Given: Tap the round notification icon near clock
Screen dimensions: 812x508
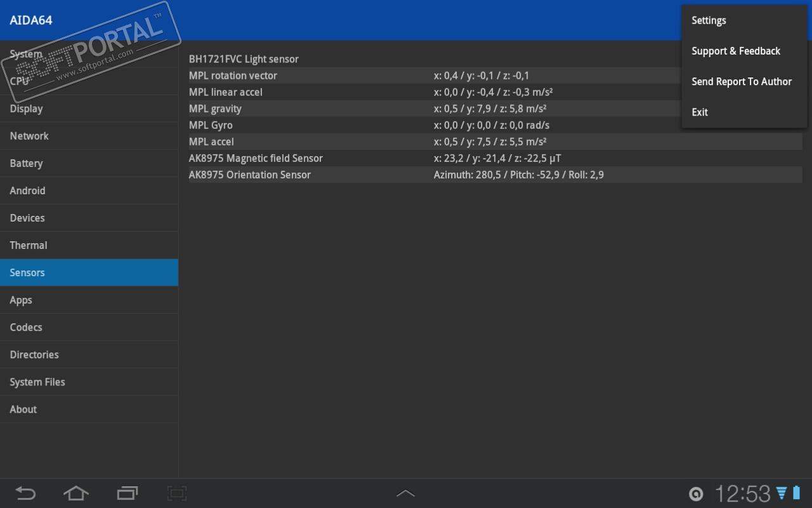Looking at the screenshot, I should 696,494.
